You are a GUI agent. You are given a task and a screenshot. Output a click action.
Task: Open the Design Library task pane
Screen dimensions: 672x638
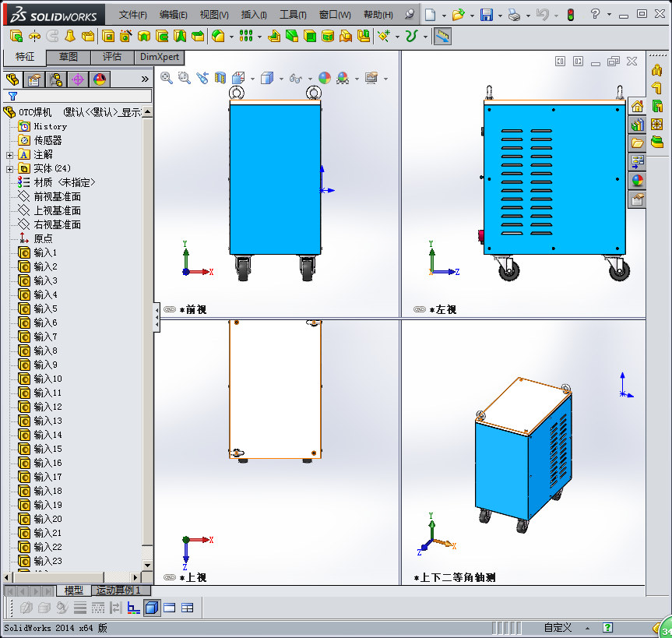tap(637, 125)
